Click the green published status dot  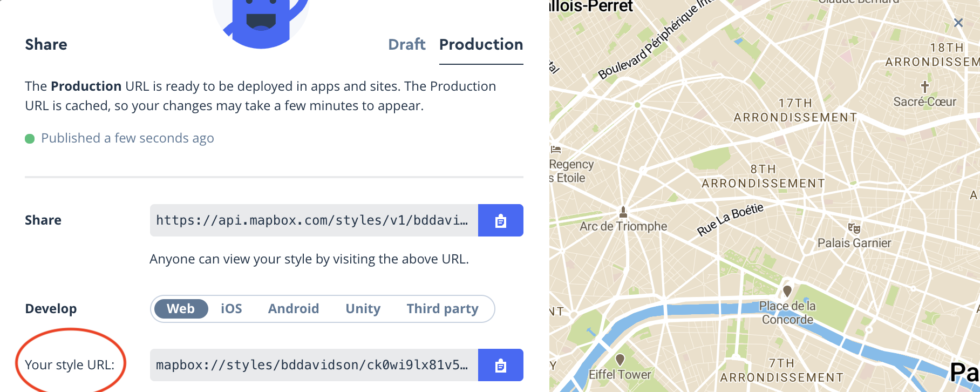pyautogui.click(x=30, y=139)
